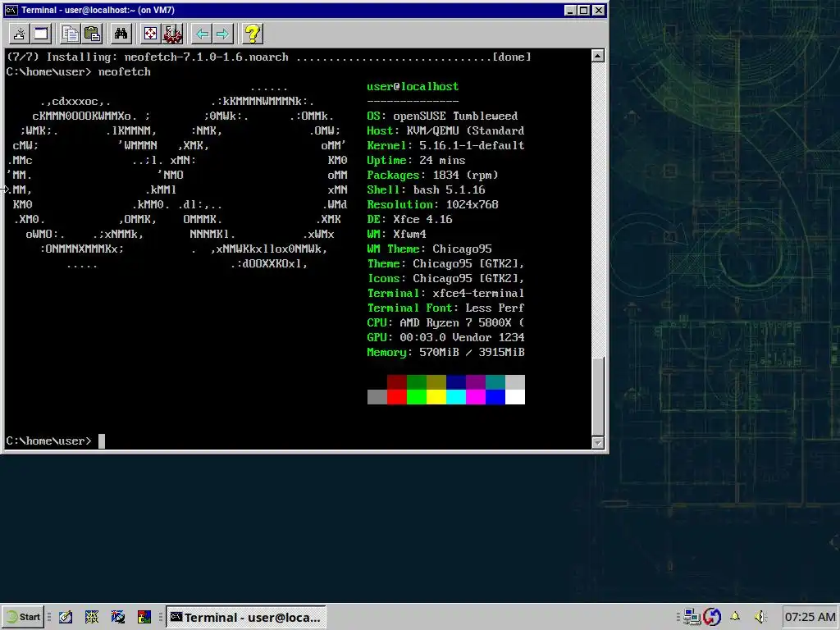The image size is (840, 630).
Task: Open the notification bell tray icon
Action: coord(735,617)
